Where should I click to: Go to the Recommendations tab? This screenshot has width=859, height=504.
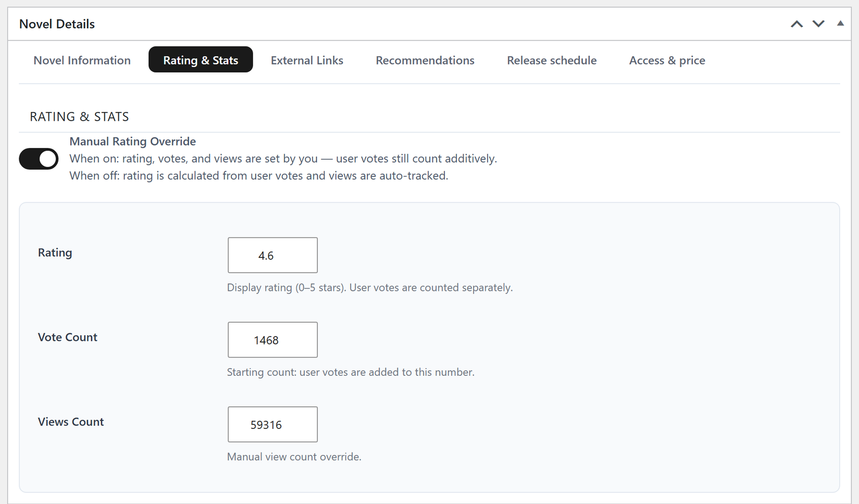tap(425, 60)
